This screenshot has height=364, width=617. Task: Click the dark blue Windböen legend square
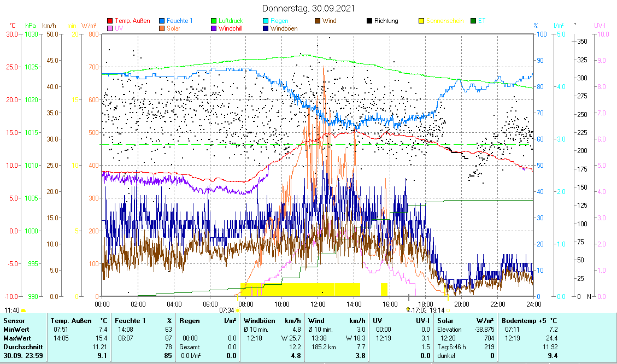(x=266, y=28)
